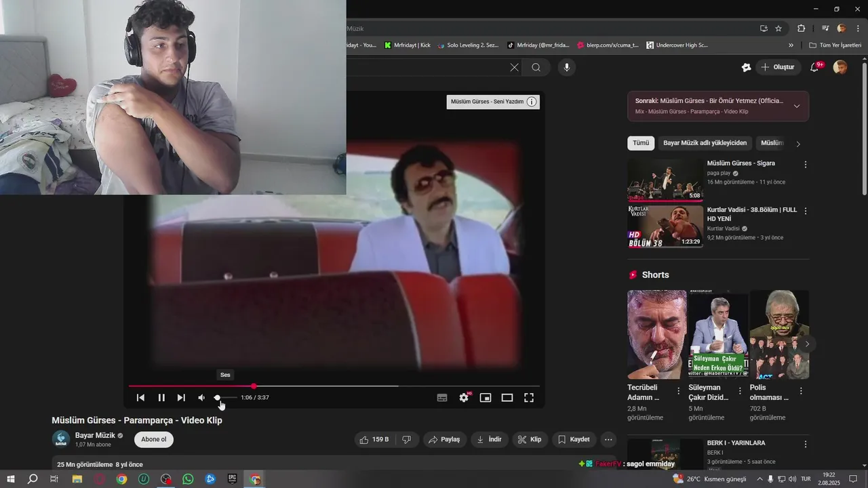868x488 pixels.
Task: Open options for 'Polis olmaması' short
Action: click(801, 391)
